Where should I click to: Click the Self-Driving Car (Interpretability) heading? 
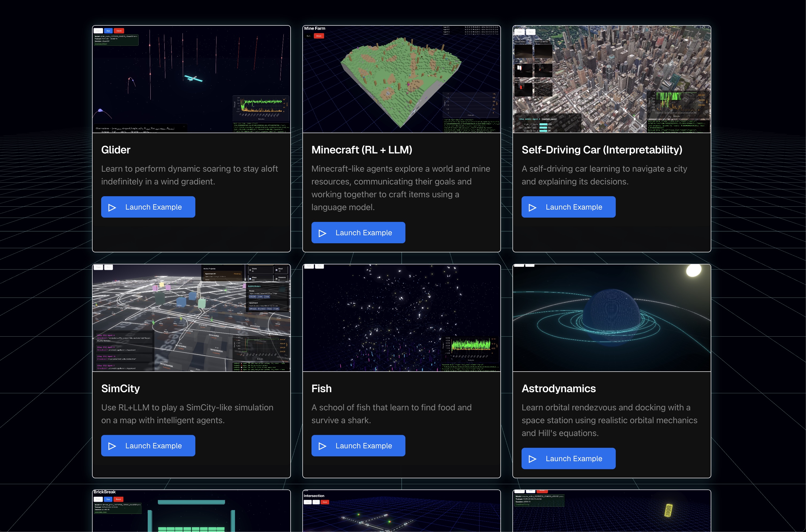coord(602,150)
